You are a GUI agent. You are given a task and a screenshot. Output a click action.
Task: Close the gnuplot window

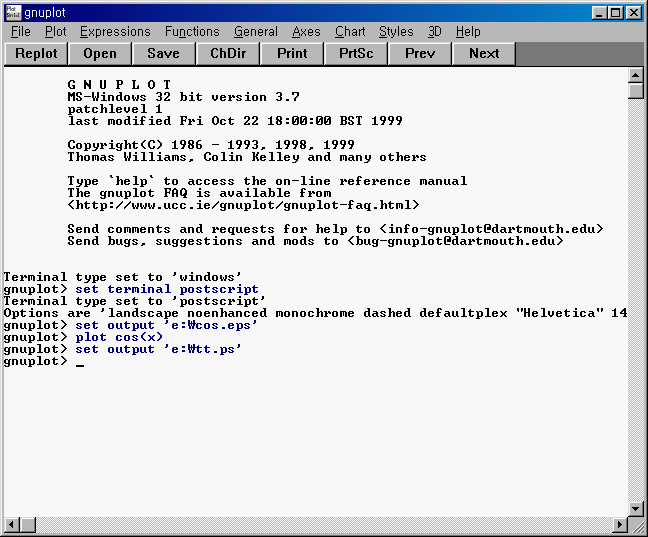click(634, 13)
